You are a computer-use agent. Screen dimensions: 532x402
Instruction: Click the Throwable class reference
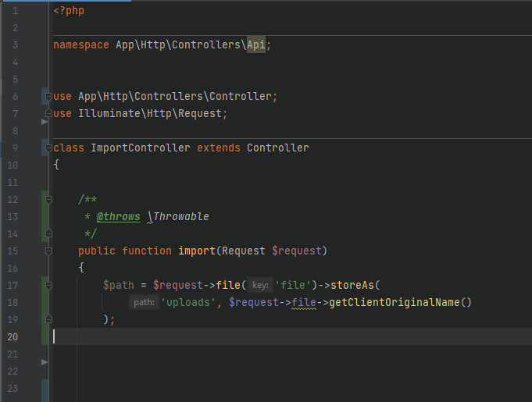click(180, 216)
